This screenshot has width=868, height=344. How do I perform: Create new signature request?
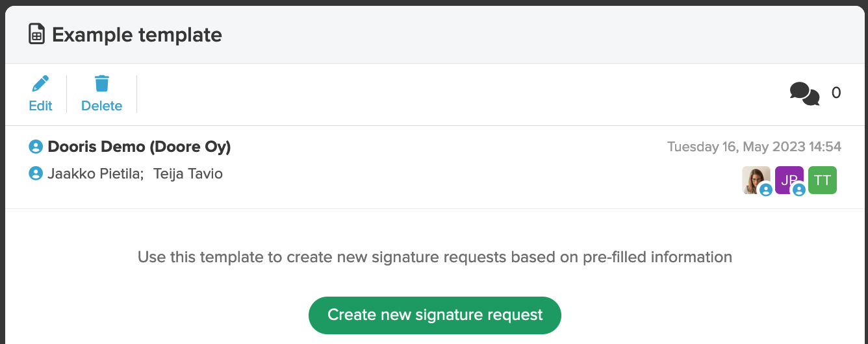[x=435, y=315]
